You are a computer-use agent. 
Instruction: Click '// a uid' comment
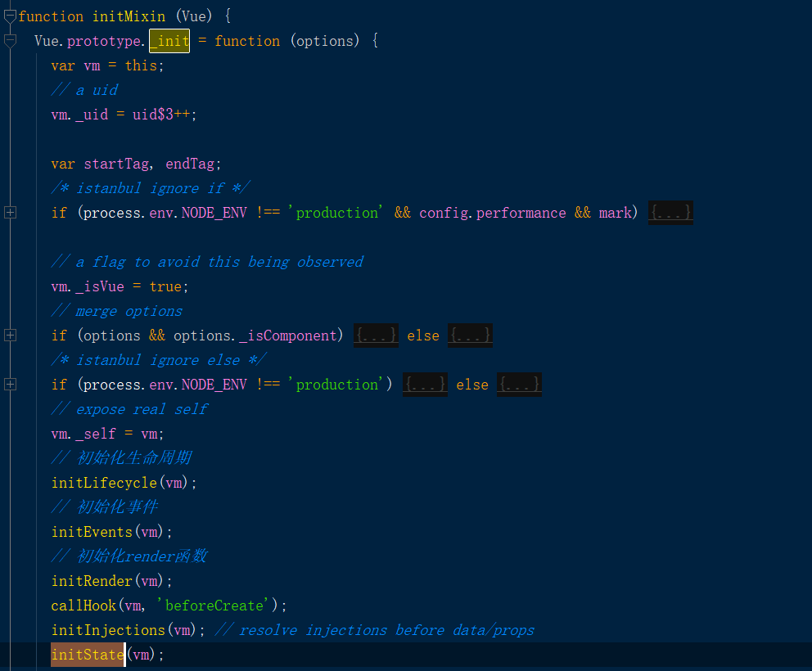(85, 90)
